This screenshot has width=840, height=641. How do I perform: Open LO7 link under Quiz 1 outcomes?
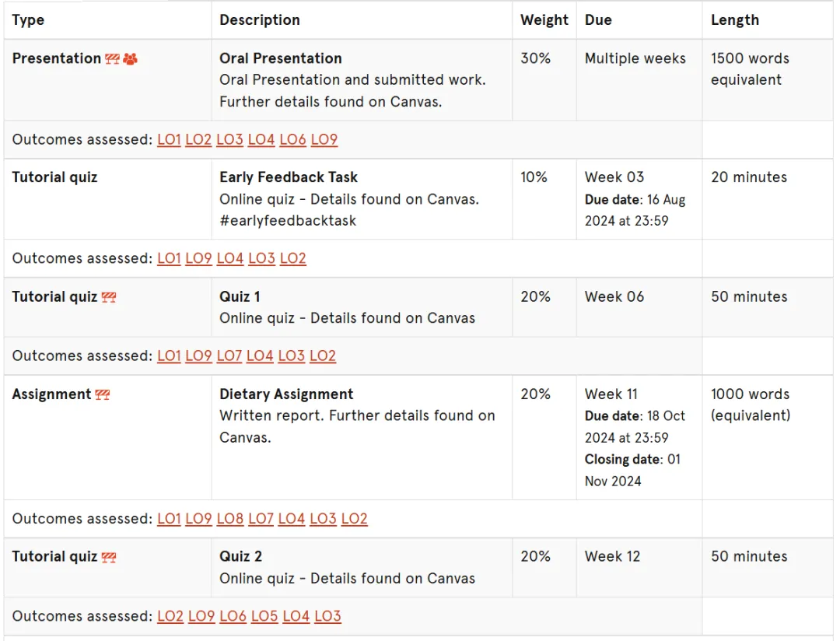pyautogui.click(x=229, y=356)
